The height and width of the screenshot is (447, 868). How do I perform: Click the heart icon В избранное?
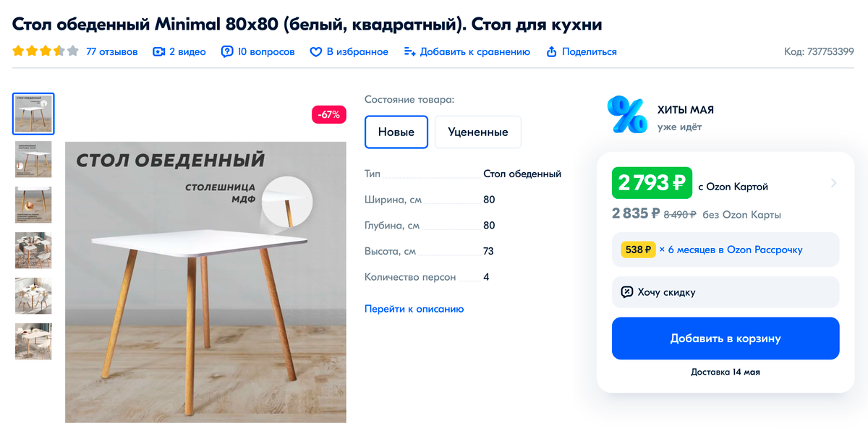pyautogui.click(x=316, y=52)
